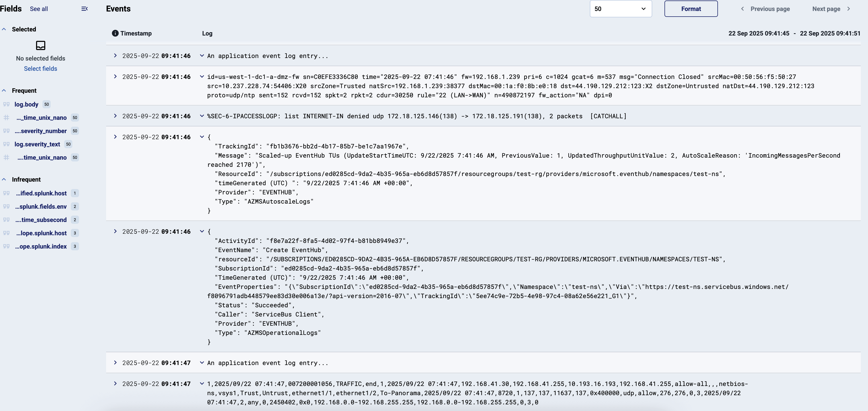Collapse the Create EventHub JSON event
This screenshot has width=868, height=411.
[x=202, y=231]
